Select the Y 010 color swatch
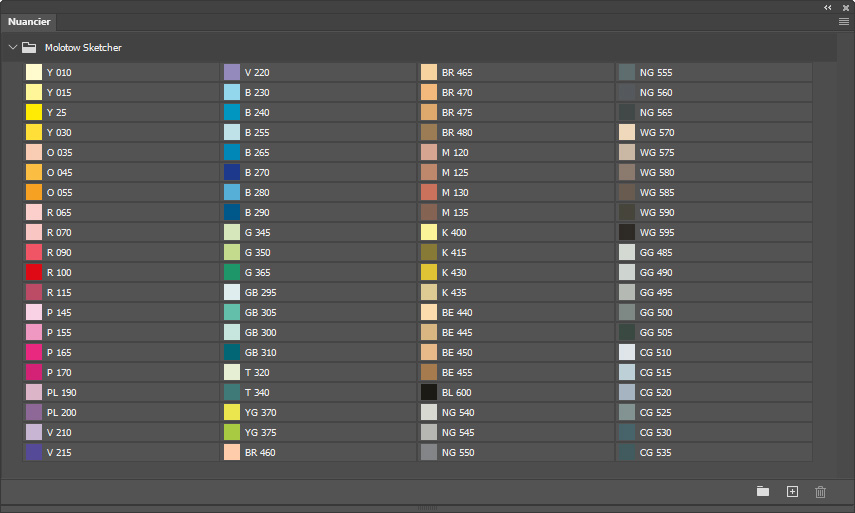 (x=34, y=73)
